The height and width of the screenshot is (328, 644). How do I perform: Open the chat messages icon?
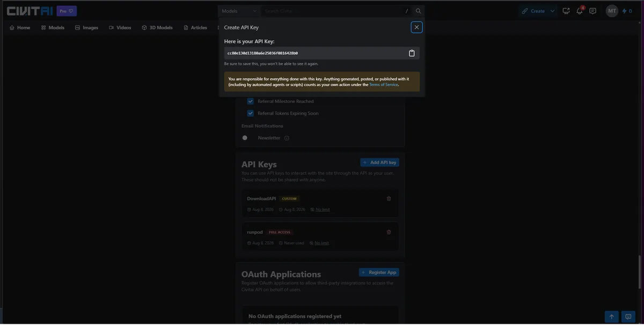click(x=593, y=11)
